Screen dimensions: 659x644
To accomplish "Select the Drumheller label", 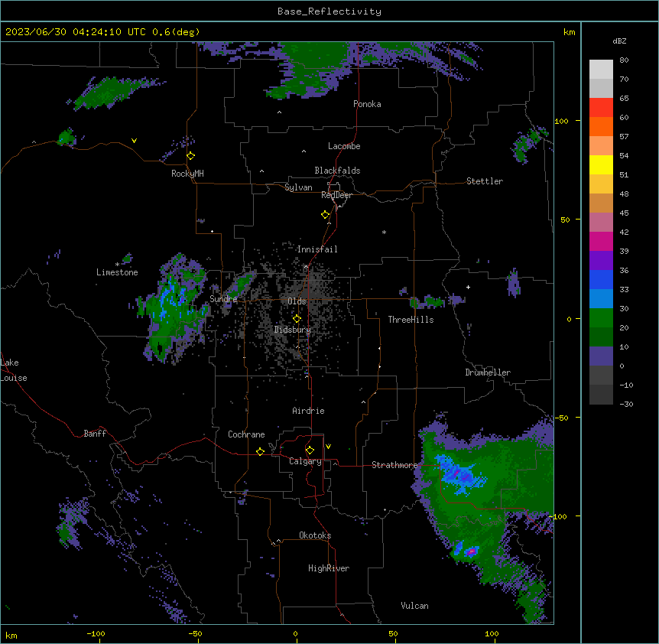I will pos(488,372).
